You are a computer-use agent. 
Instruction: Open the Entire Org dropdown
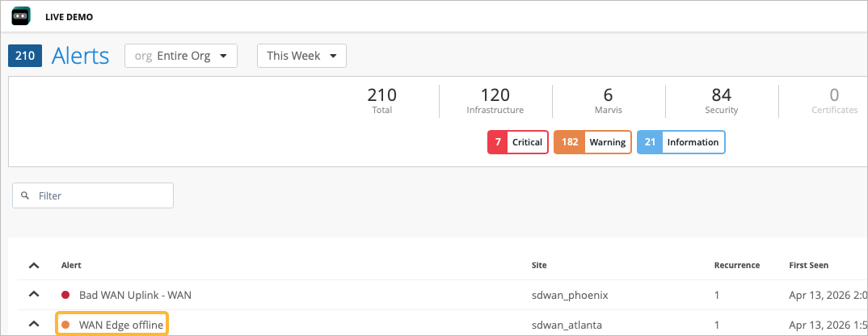(180, 56)
